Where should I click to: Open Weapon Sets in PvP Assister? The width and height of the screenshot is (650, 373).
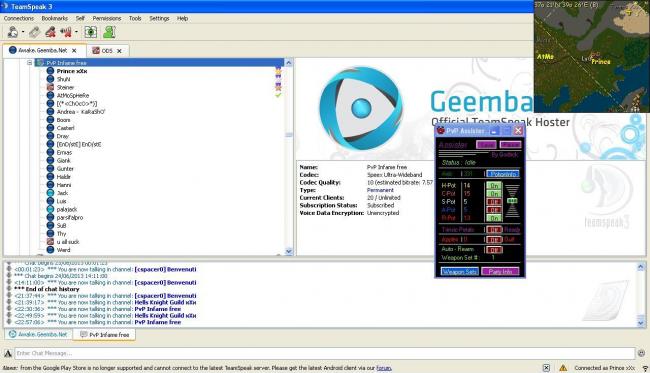460,272
